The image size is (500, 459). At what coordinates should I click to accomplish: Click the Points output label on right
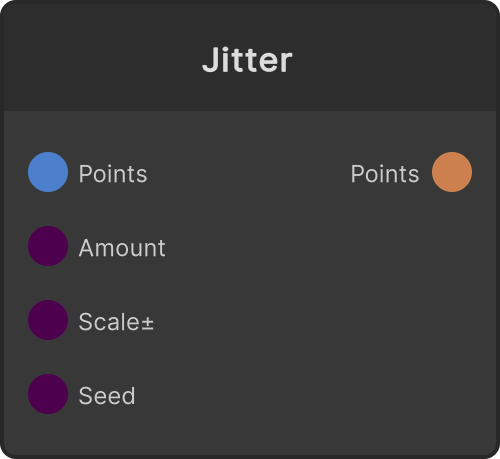385,174
